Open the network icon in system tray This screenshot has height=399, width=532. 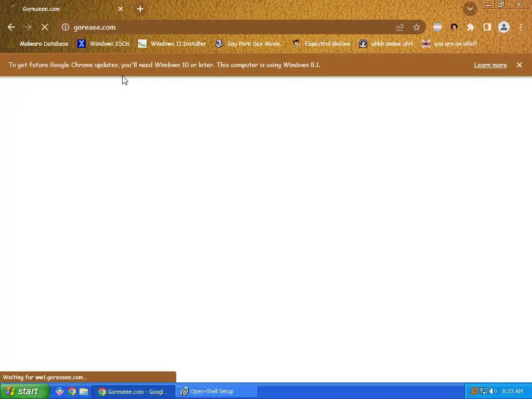[484, 392]
